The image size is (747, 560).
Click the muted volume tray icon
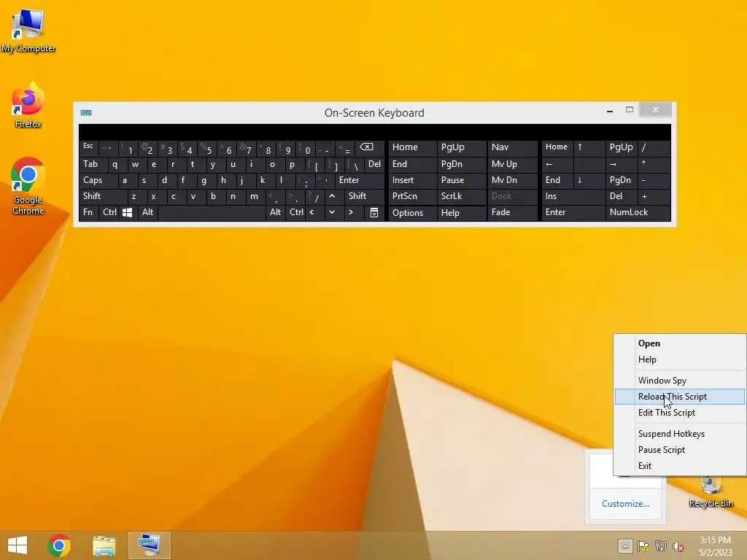678,546
